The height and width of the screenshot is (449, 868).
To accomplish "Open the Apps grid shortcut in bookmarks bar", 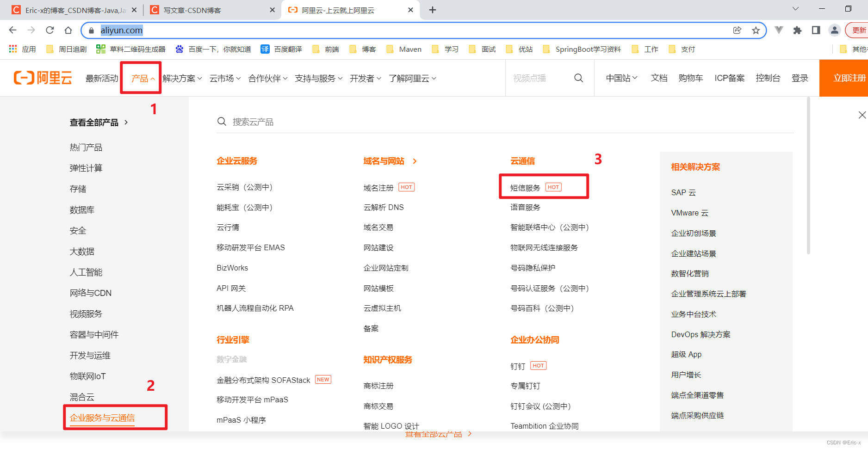I will 22,49.
